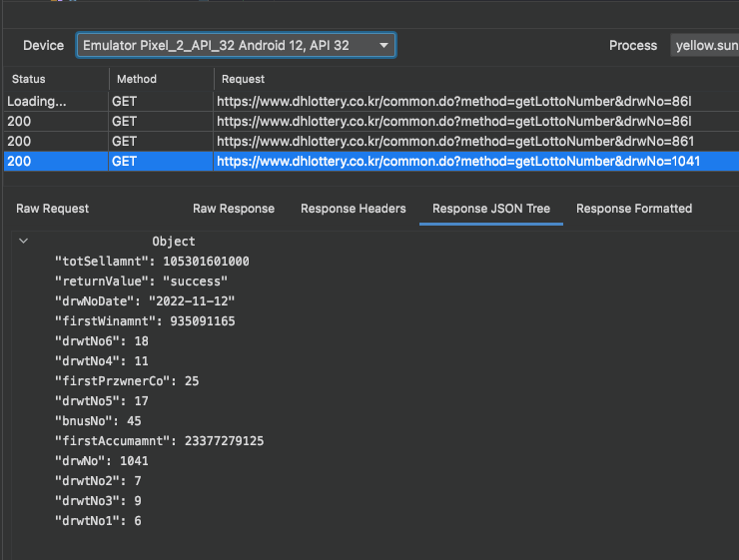Open Response Headers tab

(353, 209)
